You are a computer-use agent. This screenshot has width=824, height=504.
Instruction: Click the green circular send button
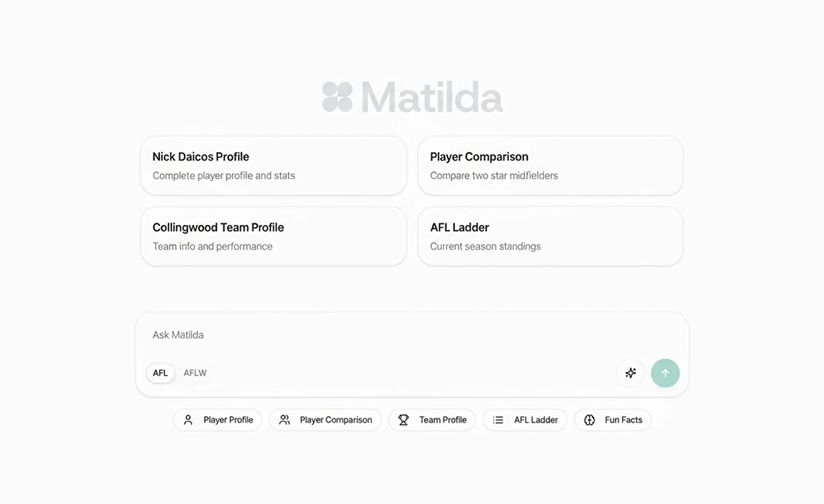(x=665, y=373)
